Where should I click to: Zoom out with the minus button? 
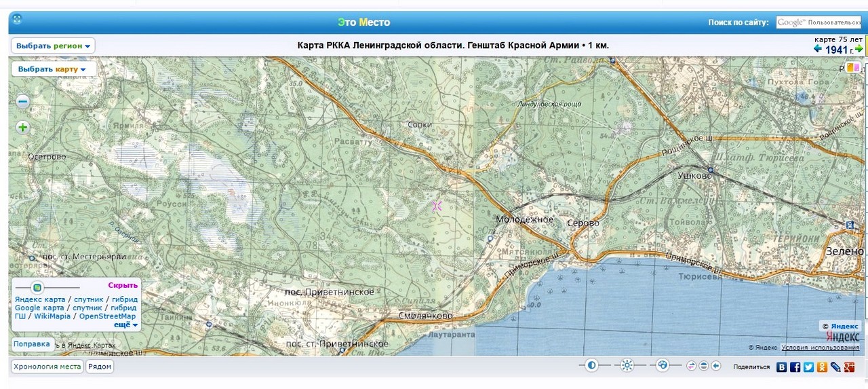click(x=23, y=103)
